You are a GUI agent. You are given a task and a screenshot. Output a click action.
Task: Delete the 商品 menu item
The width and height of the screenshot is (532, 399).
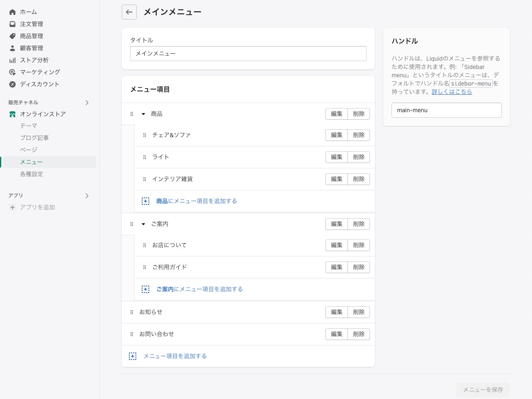click(x=359, y=114)
